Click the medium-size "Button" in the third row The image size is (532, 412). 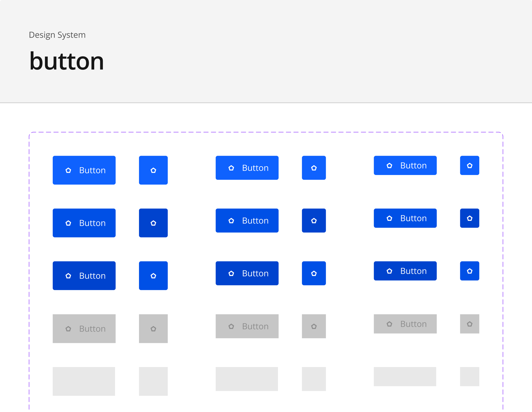point(247,273)
